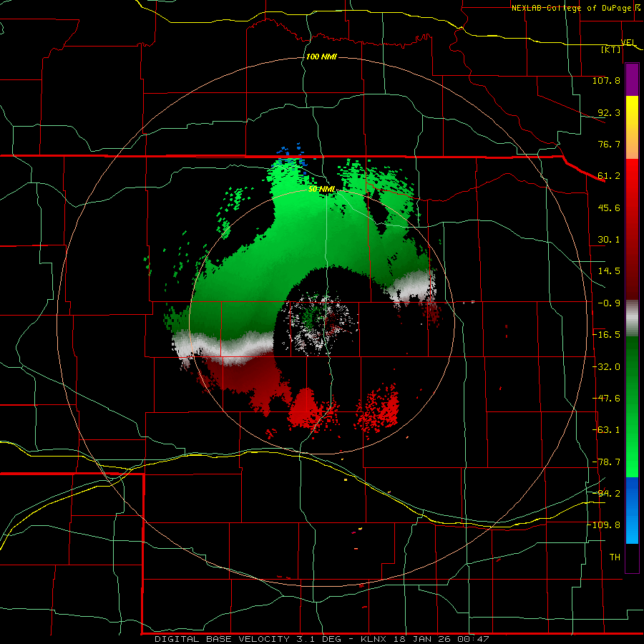This screenshot has height=644, width=644.
Task: Click the -63.1 scale value
Action: coord(606,430)
